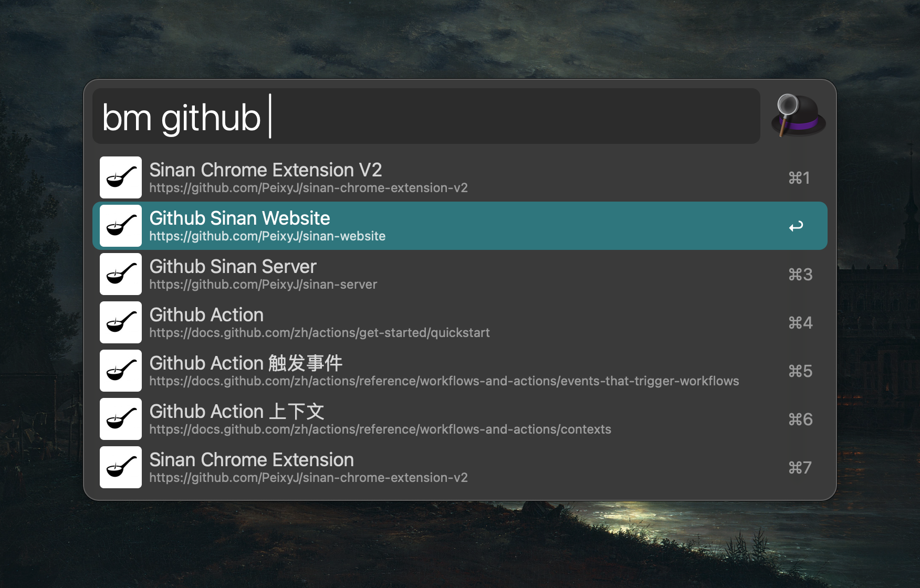Click ladle icon beside Github Action 触发事件

click(x=121, y=371)
